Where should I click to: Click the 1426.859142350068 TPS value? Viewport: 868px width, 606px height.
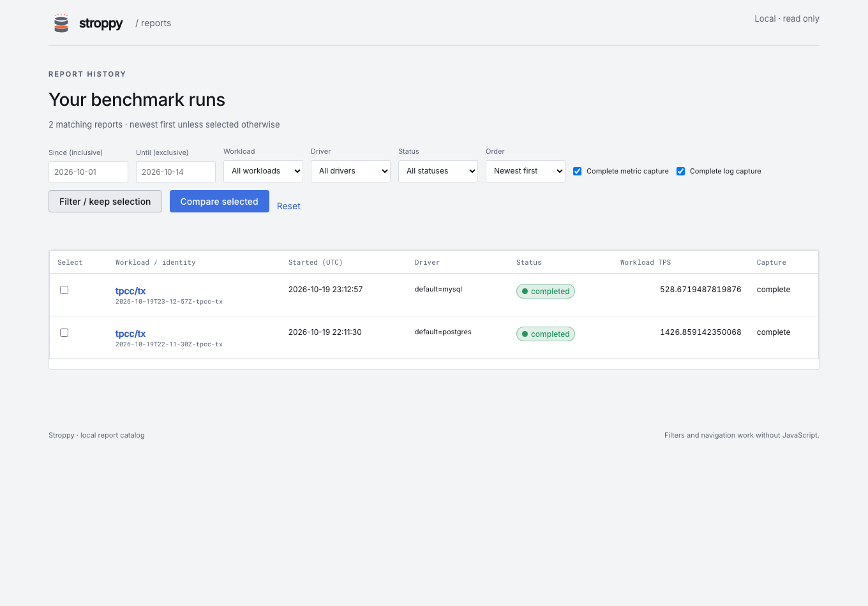coord(701,332)
